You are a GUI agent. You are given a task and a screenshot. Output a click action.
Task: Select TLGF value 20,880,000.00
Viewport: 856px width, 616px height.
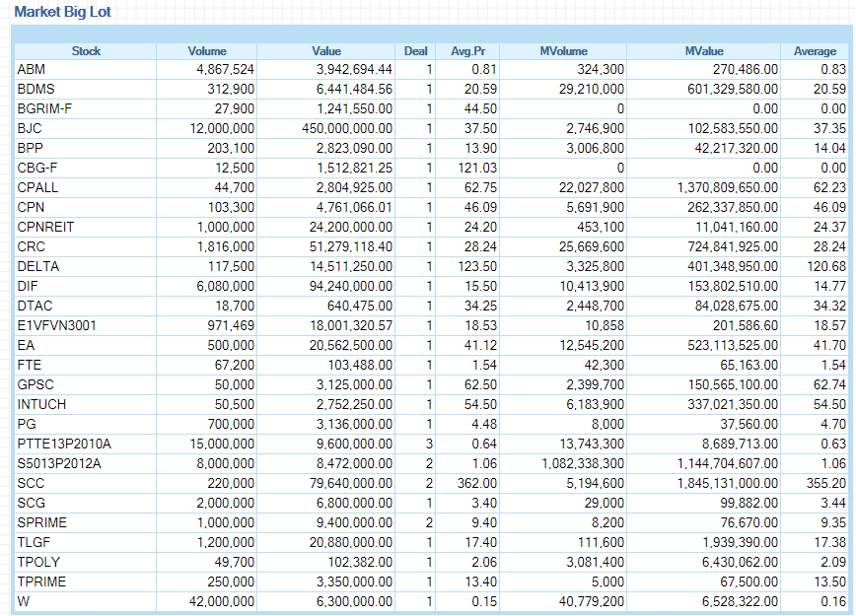[x=351, y=542]
